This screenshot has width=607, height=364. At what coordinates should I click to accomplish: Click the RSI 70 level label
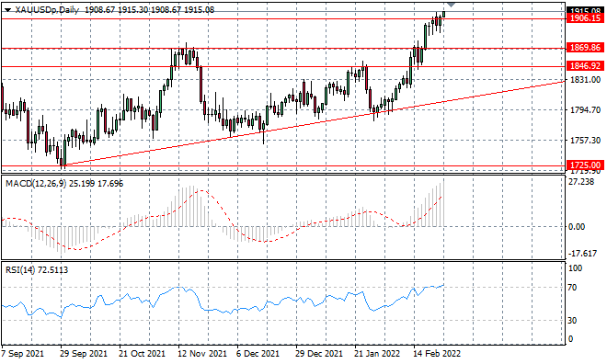coord(572,288)
